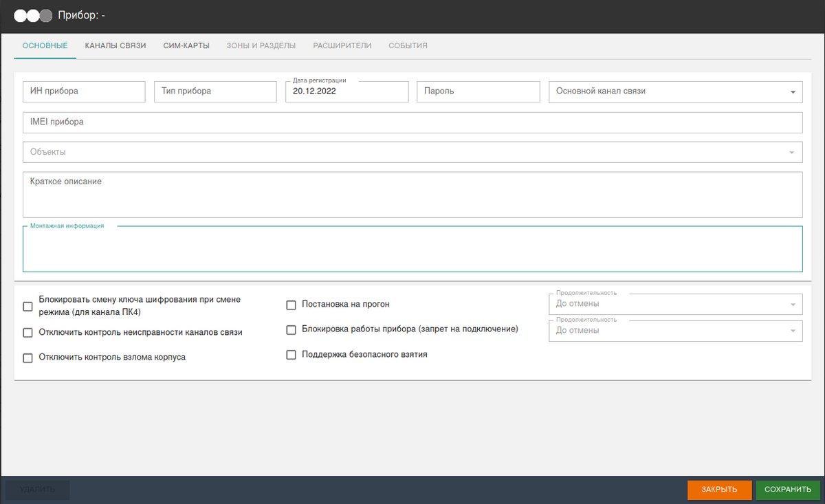Select the "Основные" tab
Screen dimensions: 825x504
[45, 46]
